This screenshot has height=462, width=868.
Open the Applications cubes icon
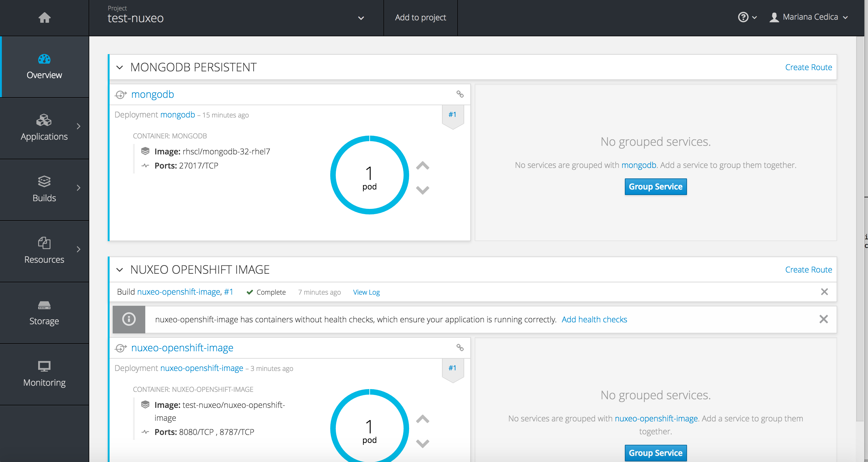click(44, 120)
